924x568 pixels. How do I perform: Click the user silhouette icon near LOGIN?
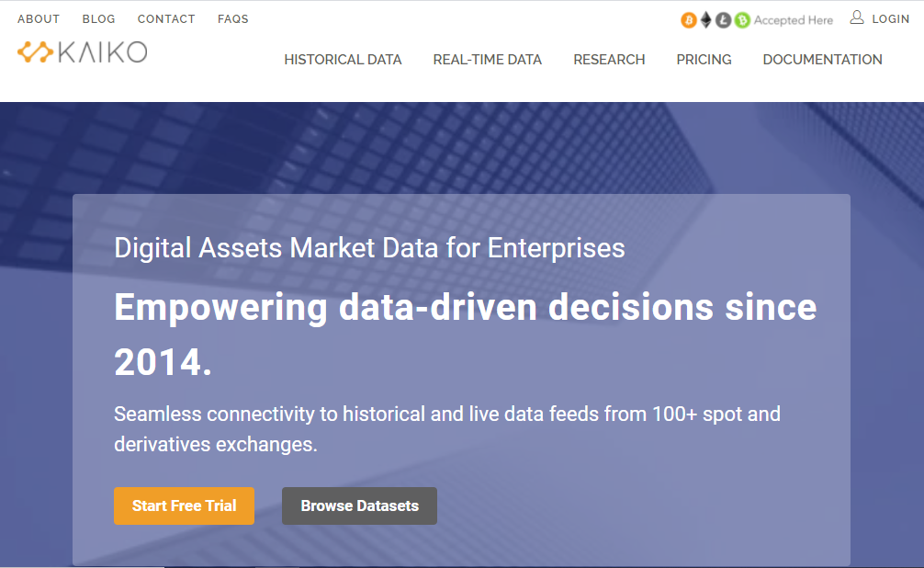[x=855, y=18]
